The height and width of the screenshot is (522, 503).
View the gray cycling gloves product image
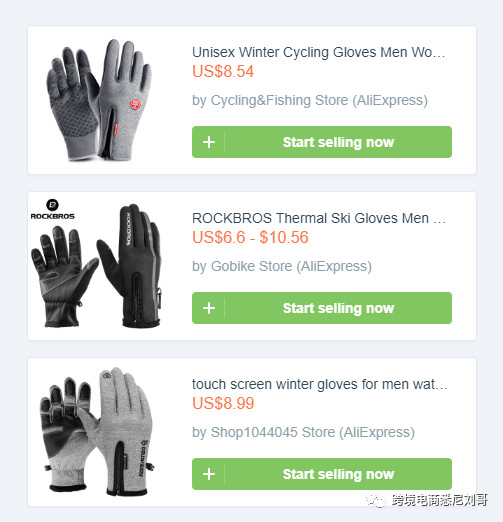99,100
